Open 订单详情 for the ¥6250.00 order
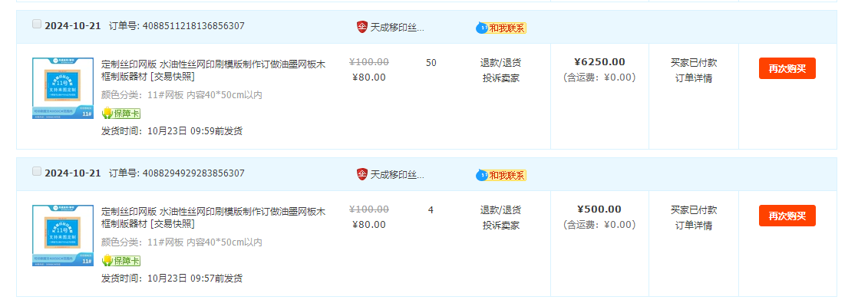This screenshot has height=300, width=868. [x=694, y=78]
